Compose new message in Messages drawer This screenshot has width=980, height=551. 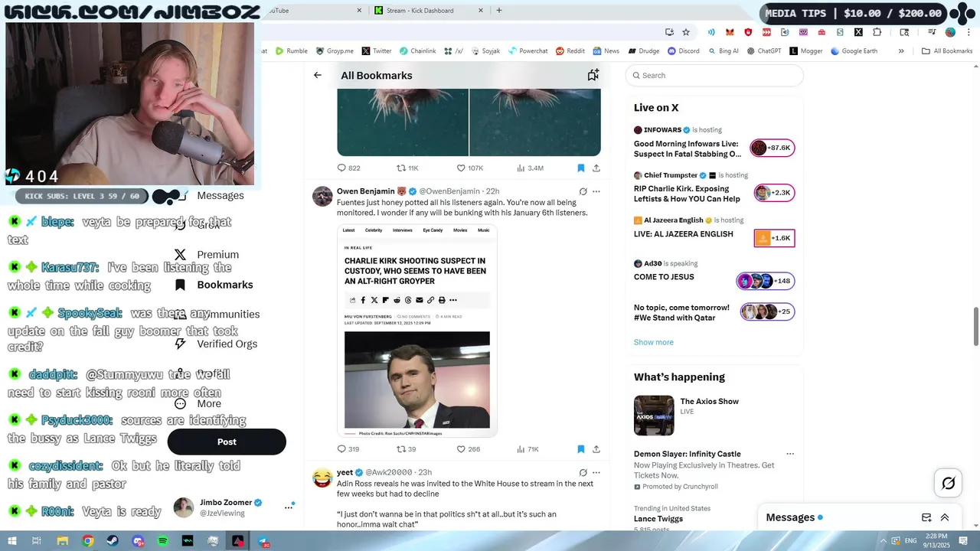(x=926, y=517)
